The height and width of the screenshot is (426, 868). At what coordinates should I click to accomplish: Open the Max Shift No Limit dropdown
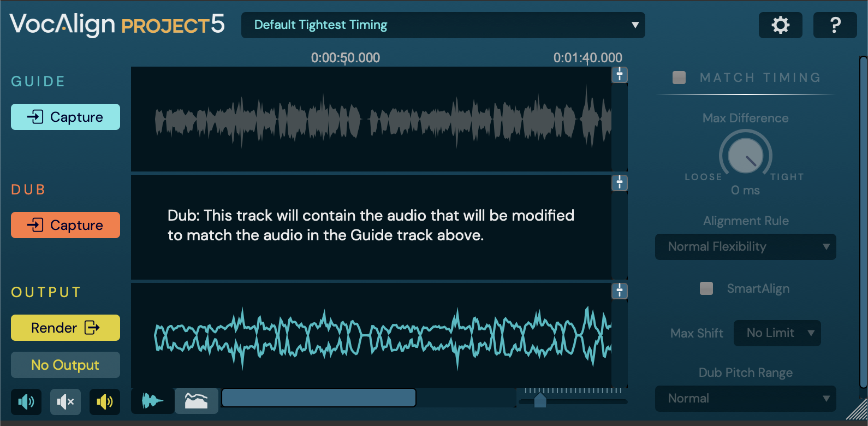(777, 333)
